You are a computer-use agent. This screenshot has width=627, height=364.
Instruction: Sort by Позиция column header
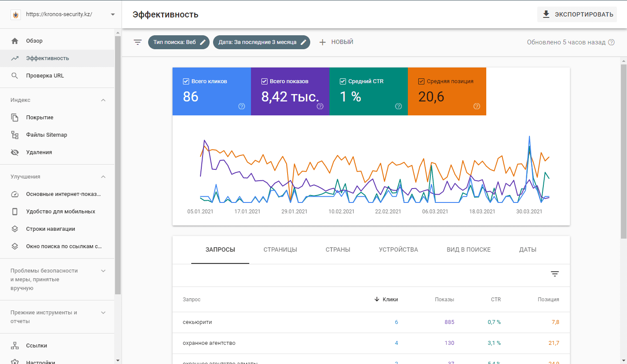pyautogui.click(x=548, y=300)
